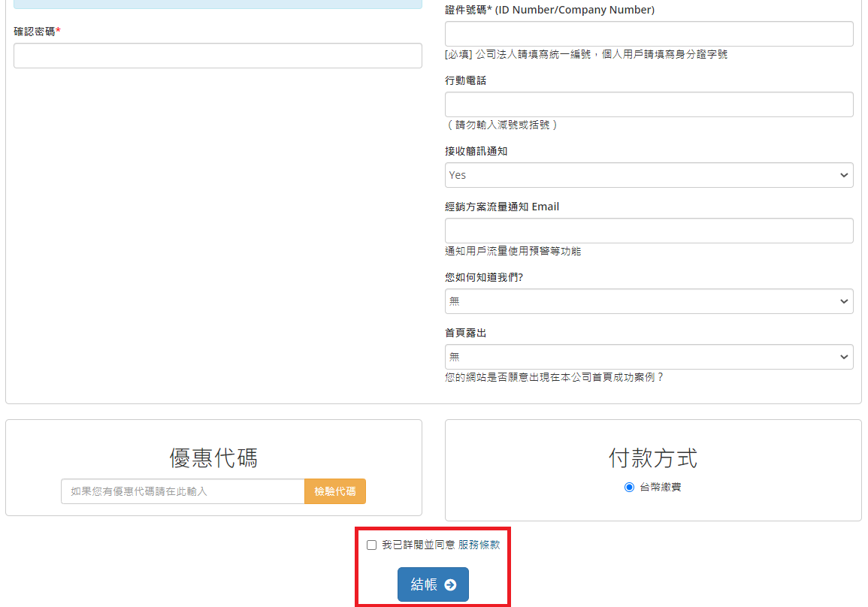This screenshot has height=607, width=868.
Task: Click the 檢驗代碼 validate button
Action: [x=335, y=491]
